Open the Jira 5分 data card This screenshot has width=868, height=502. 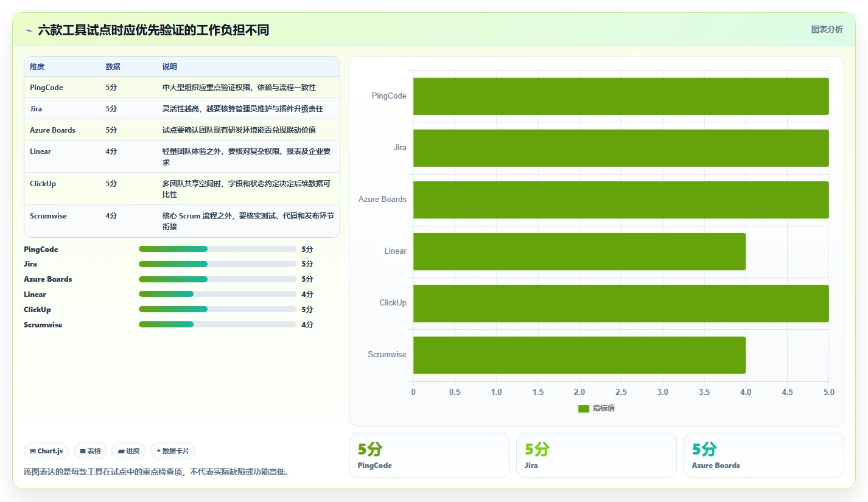tap(596, 455)
